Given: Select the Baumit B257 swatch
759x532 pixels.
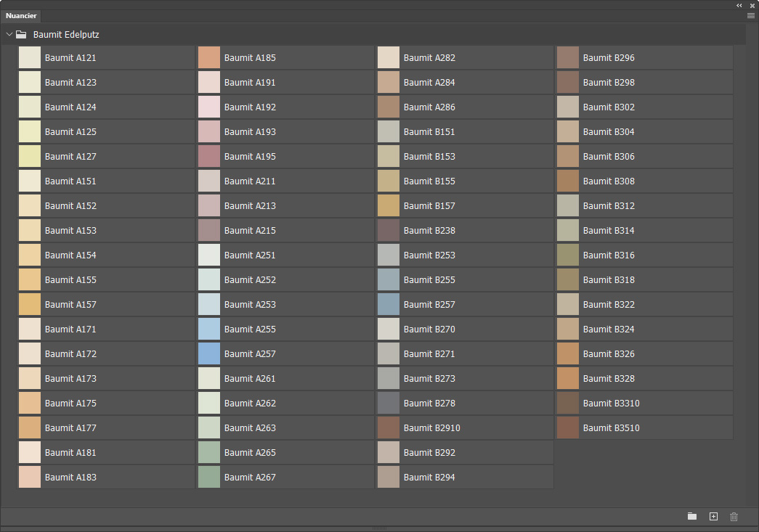Looking at the screenshot, I should pos(388,304).
